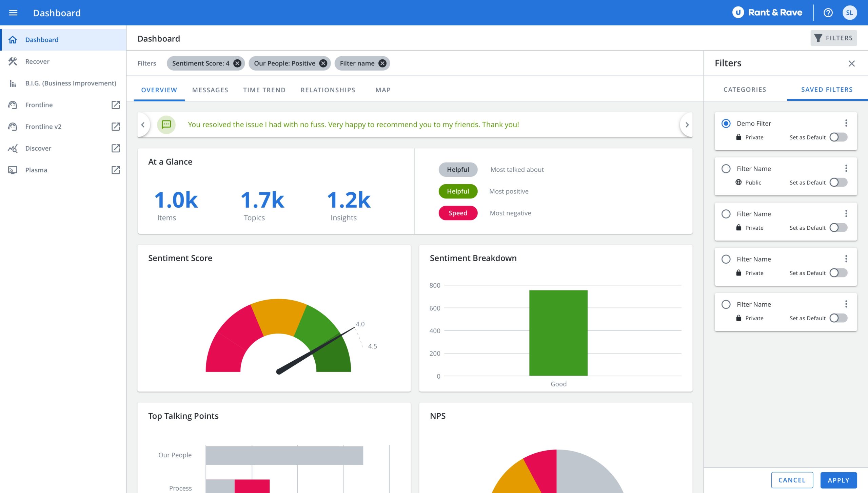Remove the Our People: Positive filter chip
This screenshot has width=868, height=493.
tap(323, 63)
